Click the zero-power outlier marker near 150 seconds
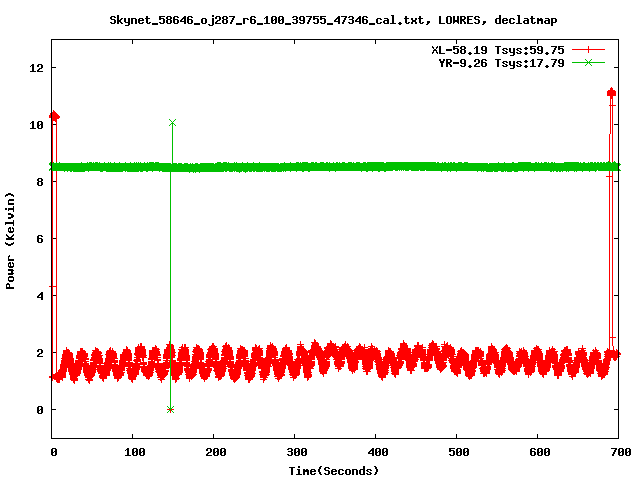This screenshot has height=480, width=640. pos(171,409)
